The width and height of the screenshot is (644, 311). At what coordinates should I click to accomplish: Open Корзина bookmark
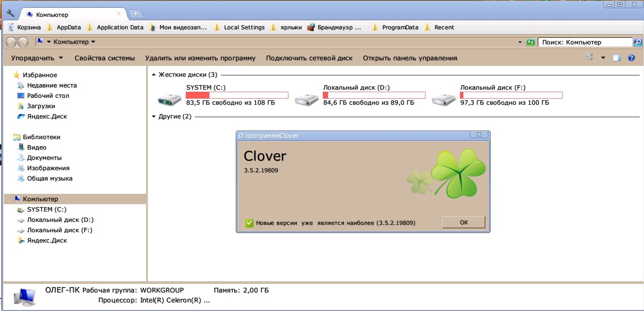pyautogui.click(x=25, y=27)
